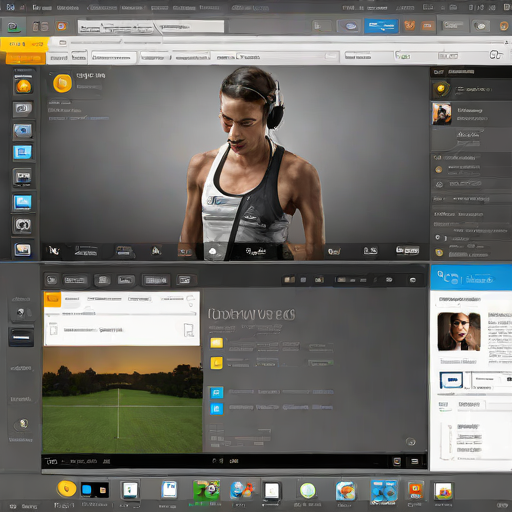Expand the first white combo box in secondary toolbar
The height and width of the screenshot is (512, 512).
114,58
